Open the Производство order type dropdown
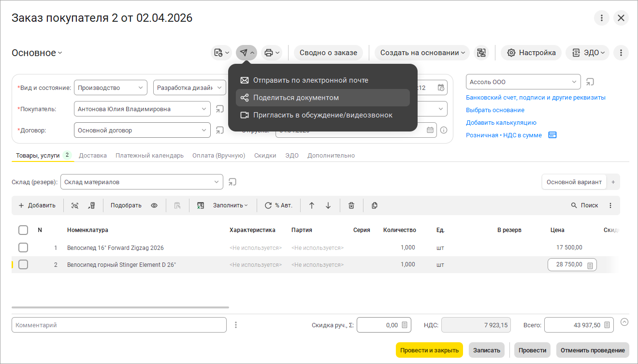 pos(141,88)
